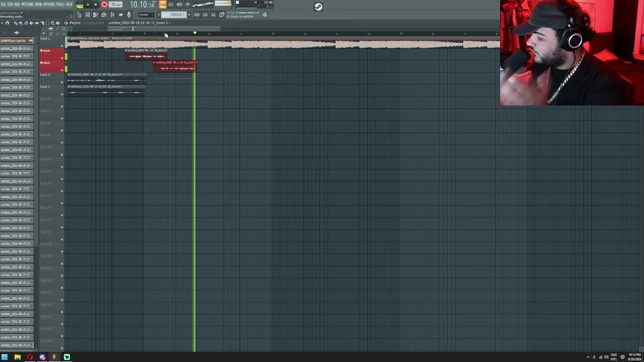
Task: Click the playhead marker on the timeline
Action: click(x=195, y=33)
